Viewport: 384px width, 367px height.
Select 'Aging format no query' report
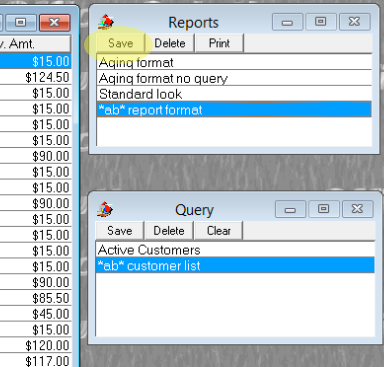(234, 78)
